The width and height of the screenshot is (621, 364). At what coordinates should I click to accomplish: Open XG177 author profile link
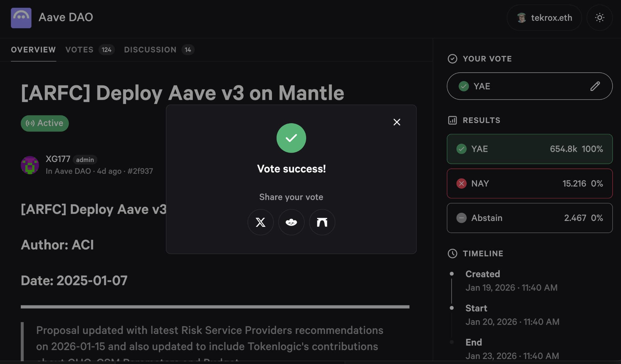coord(58,159)
